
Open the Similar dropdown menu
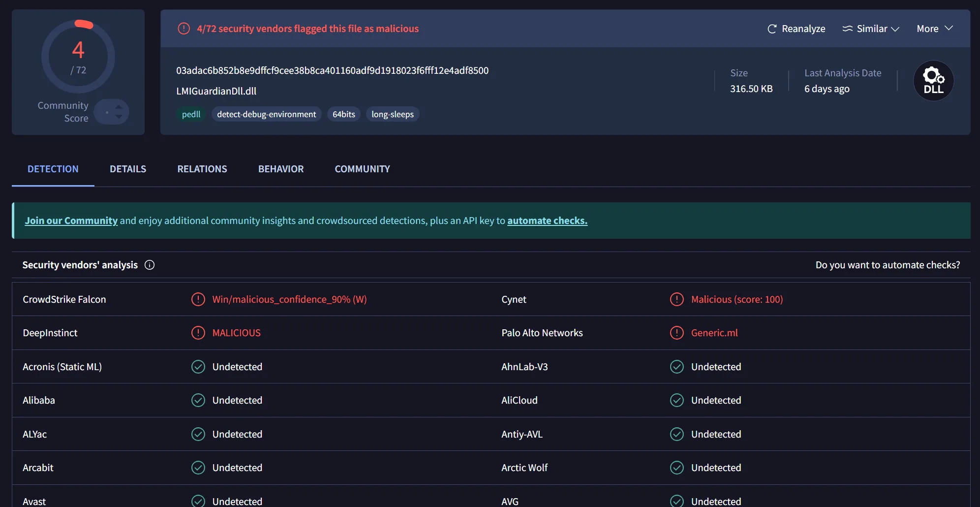pyautogui.click(x=871, y=29)
